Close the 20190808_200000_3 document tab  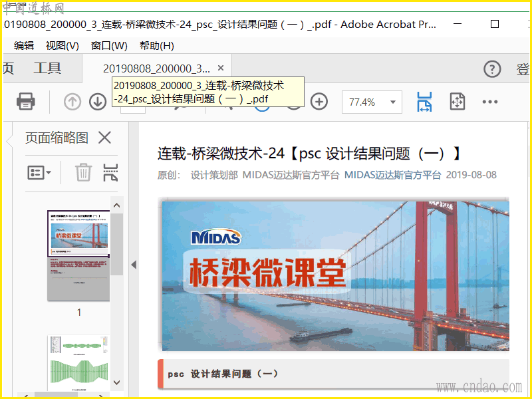point(221,68)
